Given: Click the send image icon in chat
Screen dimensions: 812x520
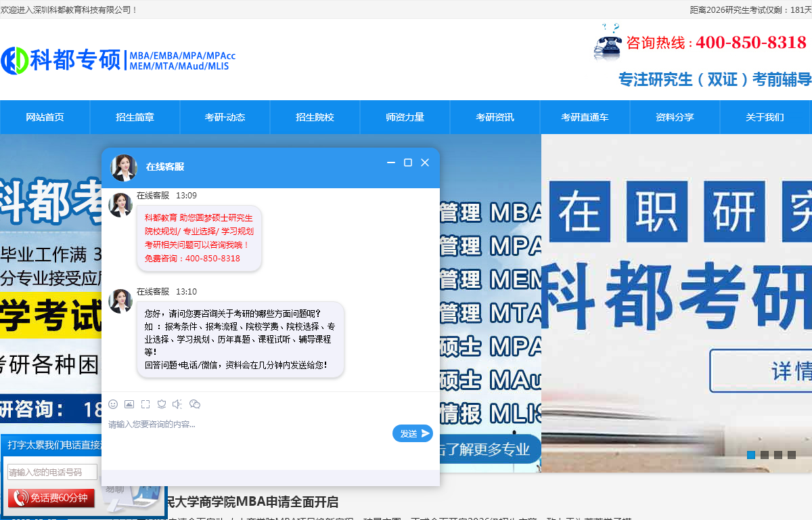Looking at the screenshot, I should (129, 404).
